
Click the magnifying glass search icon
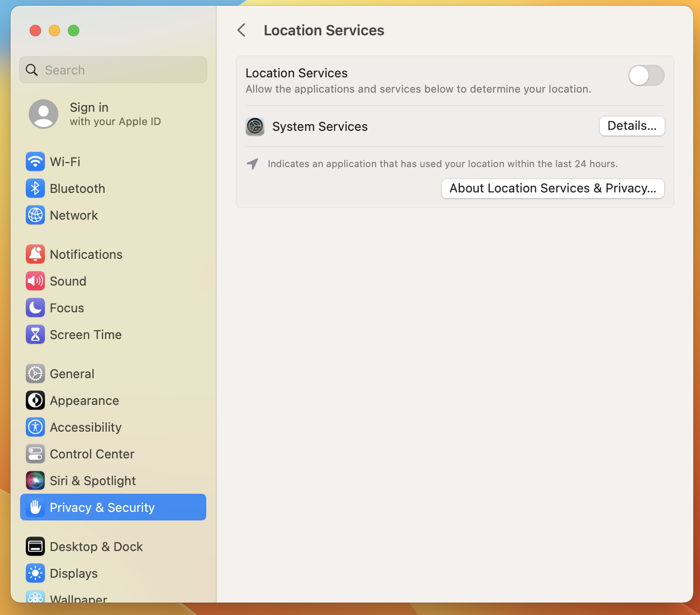[x=32, y=70]
